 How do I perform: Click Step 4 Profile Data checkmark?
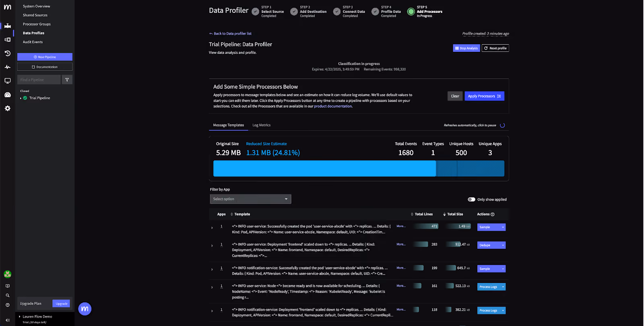[375, 12]
